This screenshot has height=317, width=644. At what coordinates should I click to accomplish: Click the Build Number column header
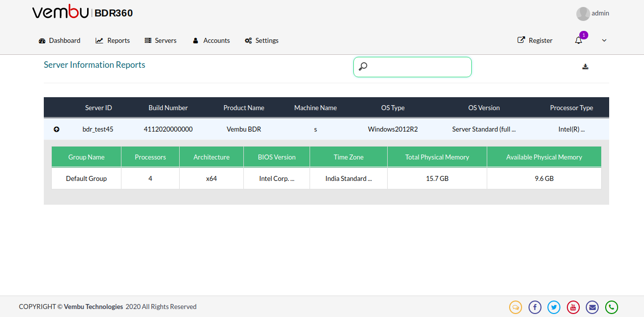point(168,108)
